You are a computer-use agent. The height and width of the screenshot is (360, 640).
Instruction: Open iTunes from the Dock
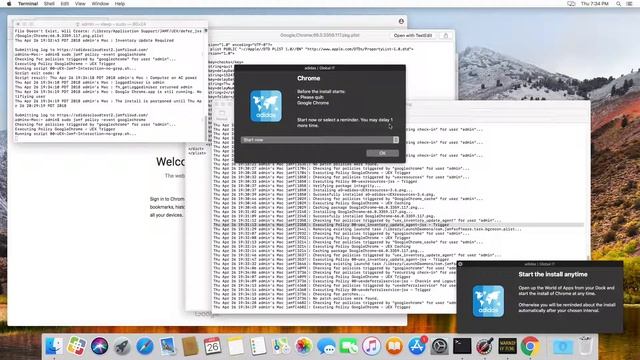[371, 347]
